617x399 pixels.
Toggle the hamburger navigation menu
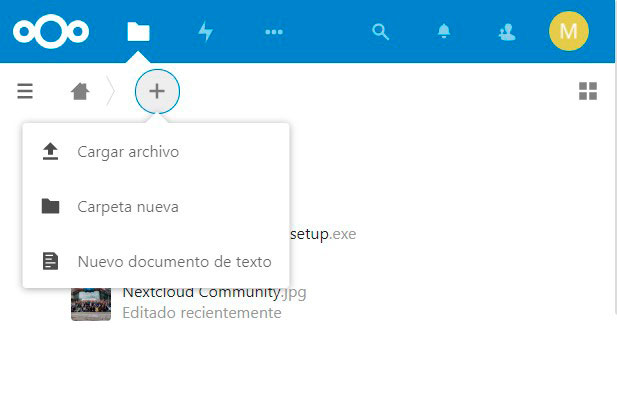tap(25, 91)
